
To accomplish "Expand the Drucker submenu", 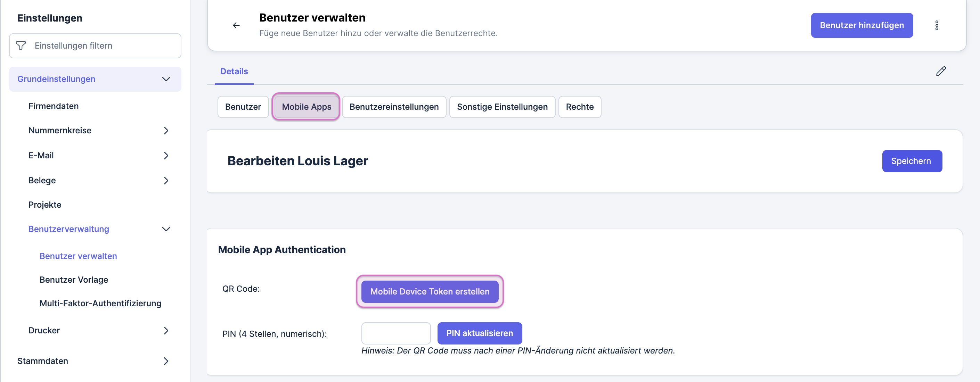I will tap(166, 330).
